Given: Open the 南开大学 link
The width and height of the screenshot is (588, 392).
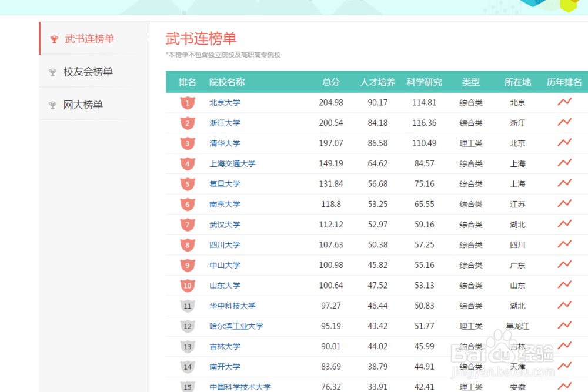Looking at the screenshot, I should point(225,367).
